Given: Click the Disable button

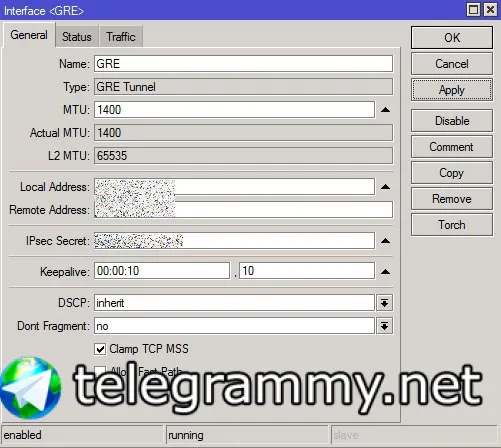Looking at the screenshot, I should coord(452,121).
